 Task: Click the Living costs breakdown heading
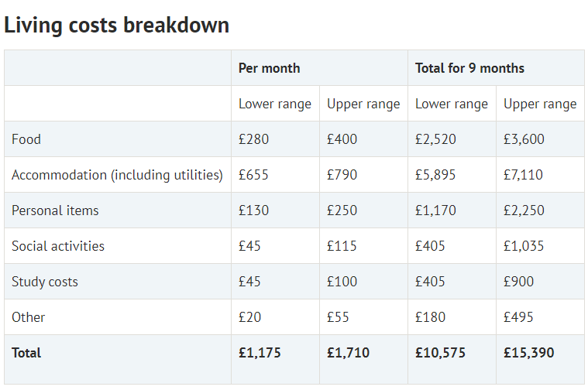pos(117,25)
